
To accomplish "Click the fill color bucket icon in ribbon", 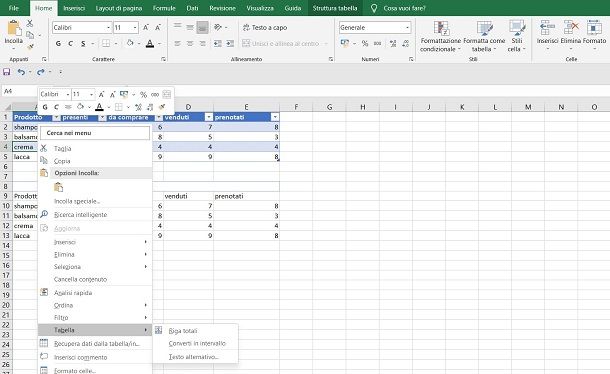I will pyautogui.click(x=130, y=43).
